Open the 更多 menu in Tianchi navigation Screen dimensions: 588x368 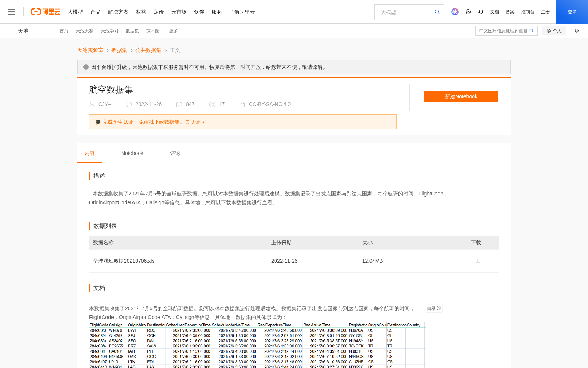pos(173,31)
